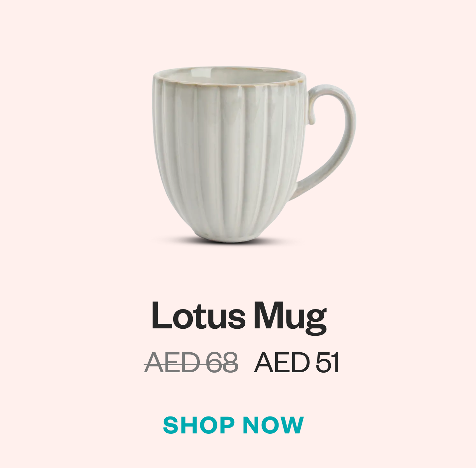The width and height of the screenshot is (476, 468).
Task: Click the word "NOW" in teal text
Action: 273,425
